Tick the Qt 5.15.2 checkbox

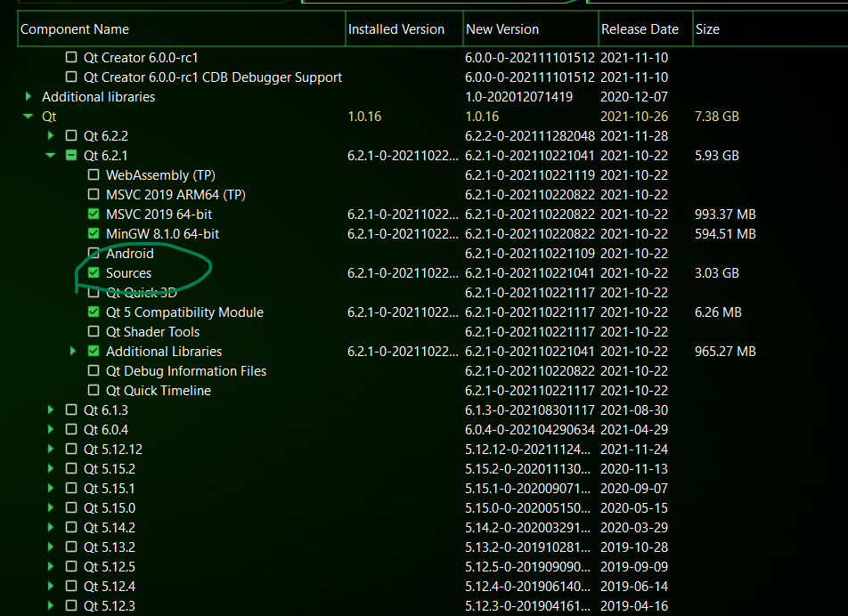coord(71,468)
